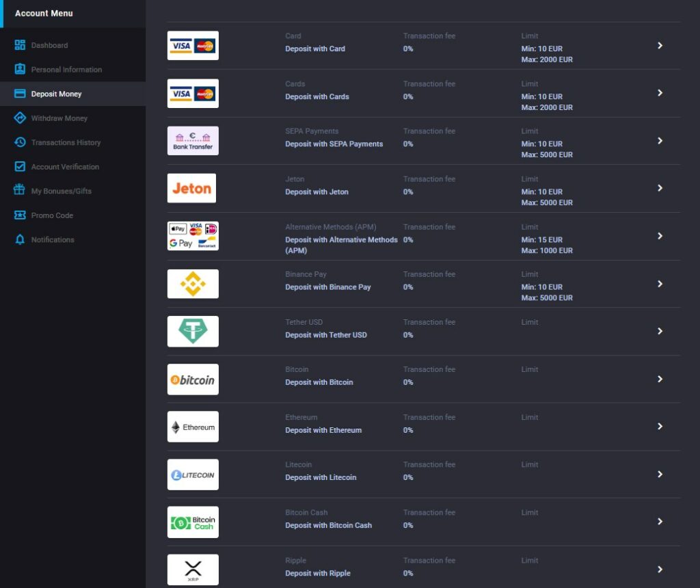Expand the Bitcoin row chevron

click(660, 379)
